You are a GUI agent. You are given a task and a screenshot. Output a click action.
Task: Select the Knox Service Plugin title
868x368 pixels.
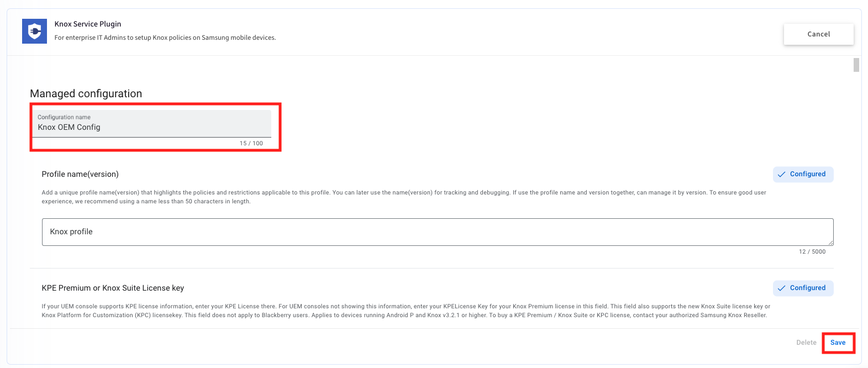pyautogui.click(x=88, y=24)
